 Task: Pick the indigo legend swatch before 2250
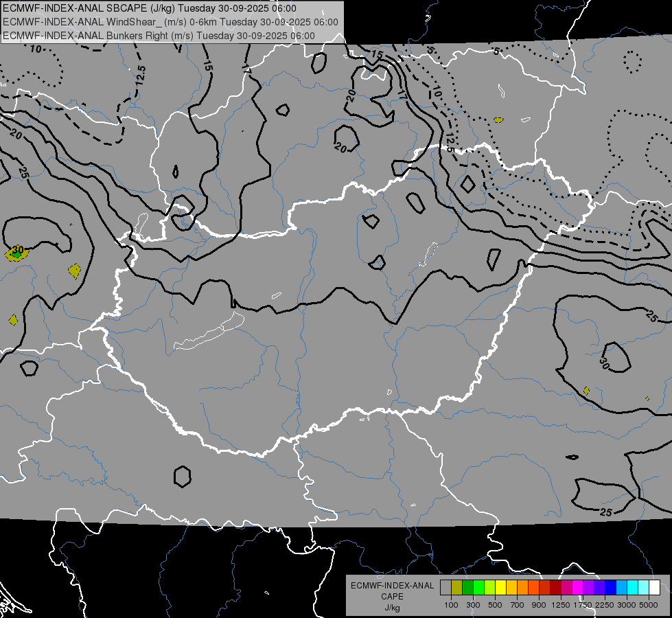pos(599,587)
